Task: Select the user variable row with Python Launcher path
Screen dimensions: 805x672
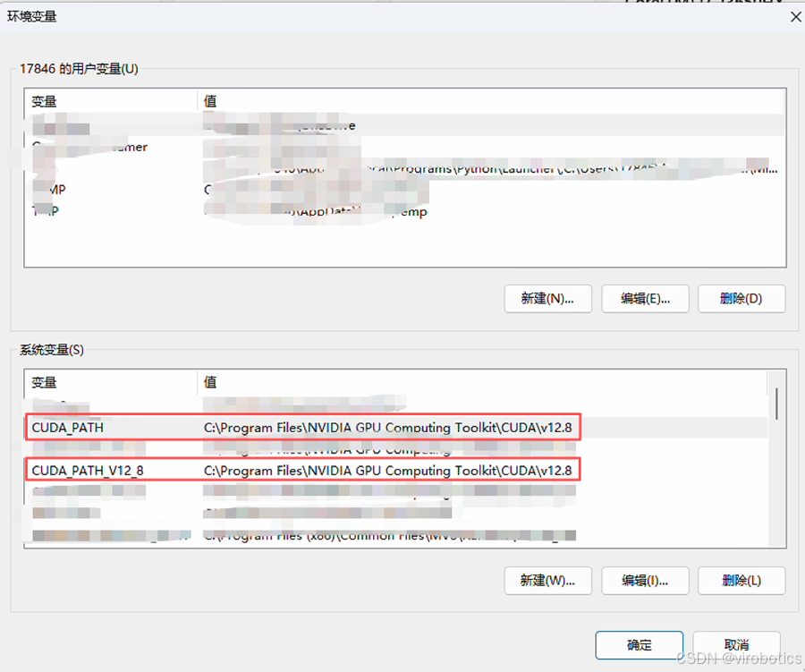Action: [x=404, y=168]
